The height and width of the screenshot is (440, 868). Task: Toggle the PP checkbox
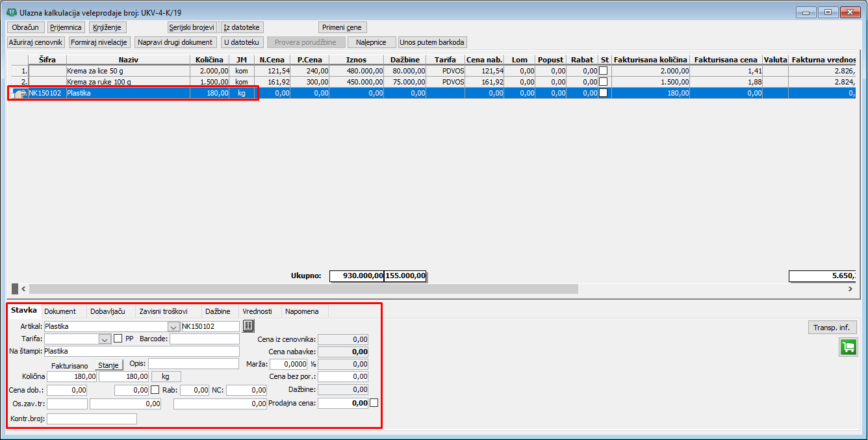[x=118, y=339]
